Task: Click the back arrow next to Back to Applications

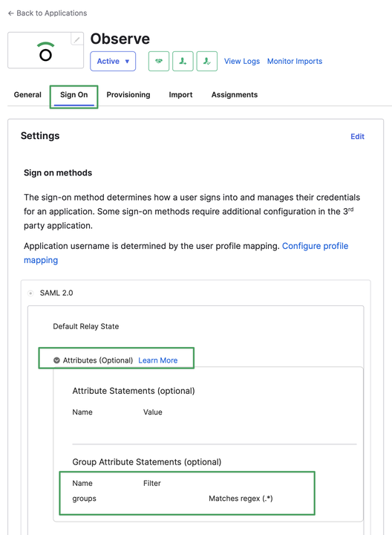Action: pos(11,13)
